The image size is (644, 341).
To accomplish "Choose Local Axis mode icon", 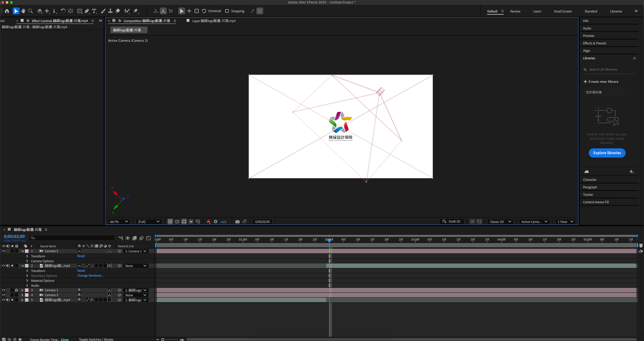I will (156, 11).
